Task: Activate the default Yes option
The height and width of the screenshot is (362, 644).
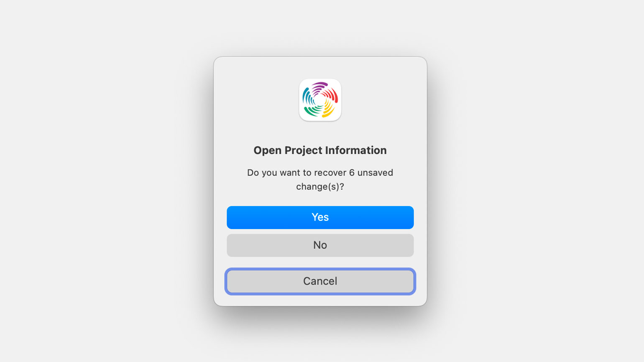Action: pos(320,217)
